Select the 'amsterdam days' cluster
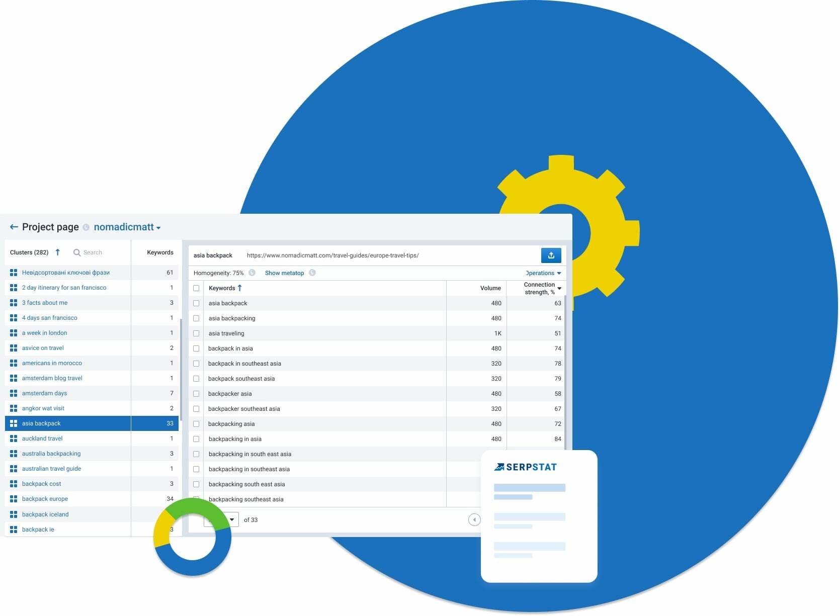The width and height of the screenshot is (840, 616). [x=44, y=393]
